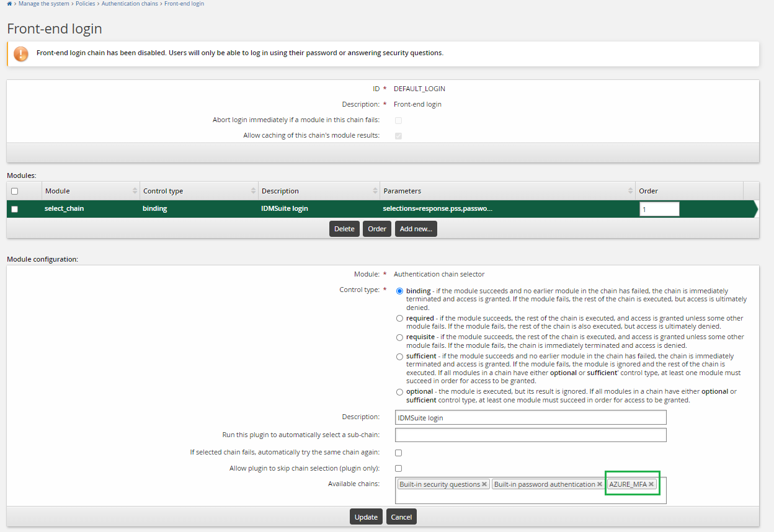Image resolution: width=774 pixels, height=532 pixels.
Task: Toggle the select-all modules header checkbox
Action: (15, 191)
